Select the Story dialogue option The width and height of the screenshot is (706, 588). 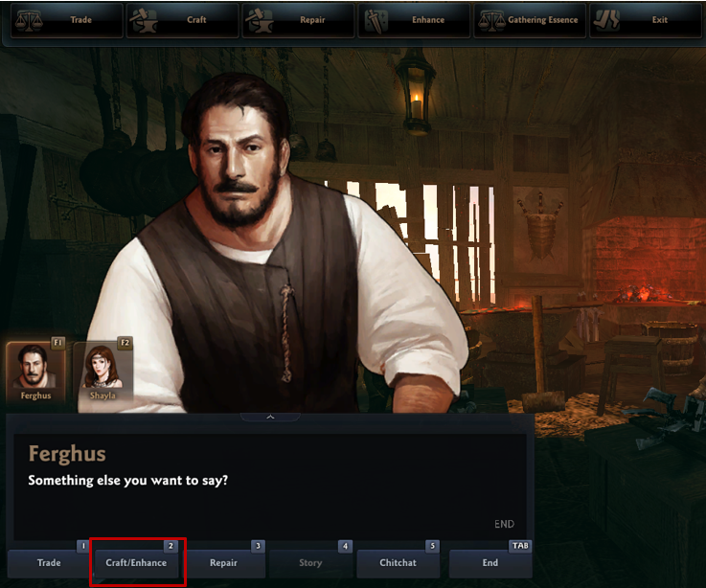(310, 563)
